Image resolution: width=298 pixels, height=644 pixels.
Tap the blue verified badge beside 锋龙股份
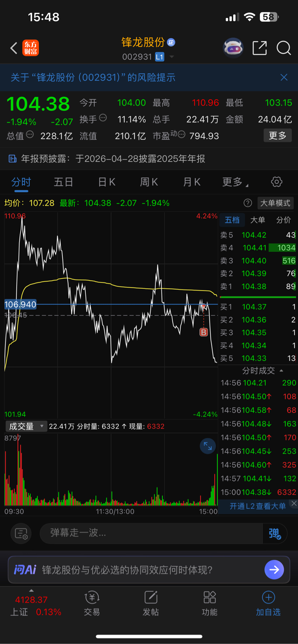[x=171, y=42]
